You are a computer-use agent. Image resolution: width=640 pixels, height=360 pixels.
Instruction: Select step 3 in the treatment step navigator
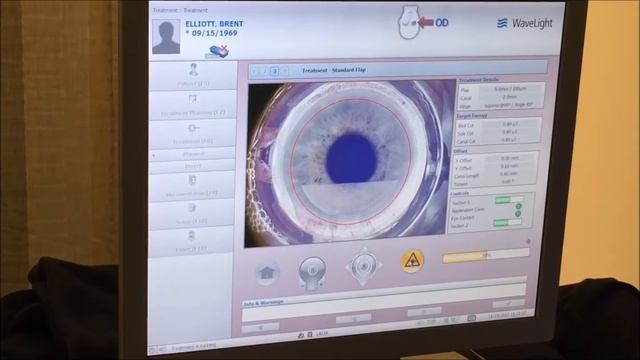tap(275, 71)
